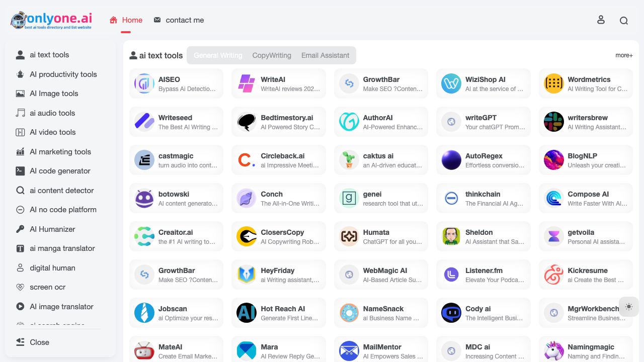Screen dimensions: 644x362
Task: Open the Jobscan tool card
Action: (177, 313)
